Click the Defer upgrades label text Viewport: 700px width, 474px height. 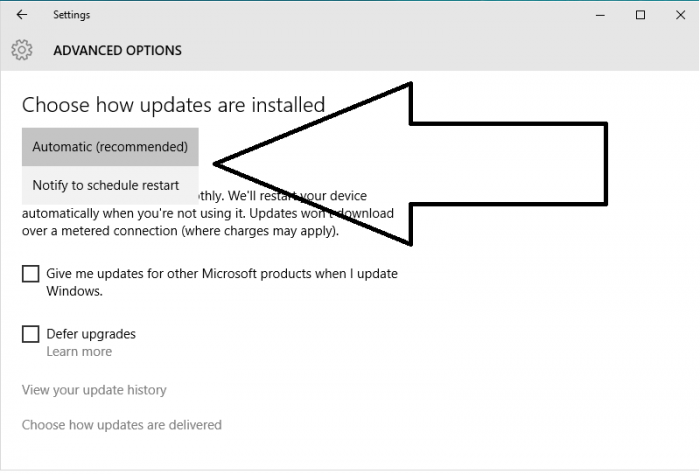pyautogui.click(x=91, y=334)
